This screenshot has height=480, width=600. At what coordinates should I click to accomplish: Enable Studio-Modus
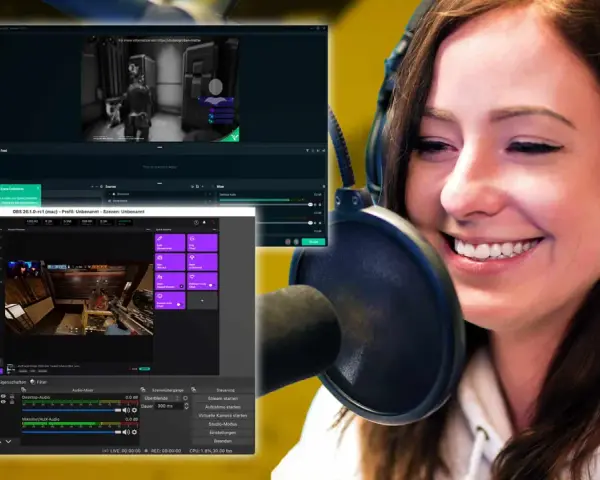click(223, 424)
